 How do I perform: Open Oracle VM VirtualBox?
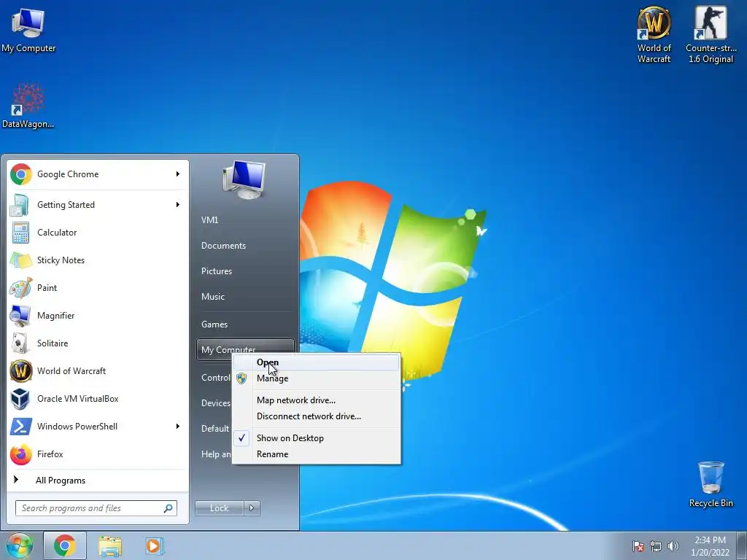[98, 399]
